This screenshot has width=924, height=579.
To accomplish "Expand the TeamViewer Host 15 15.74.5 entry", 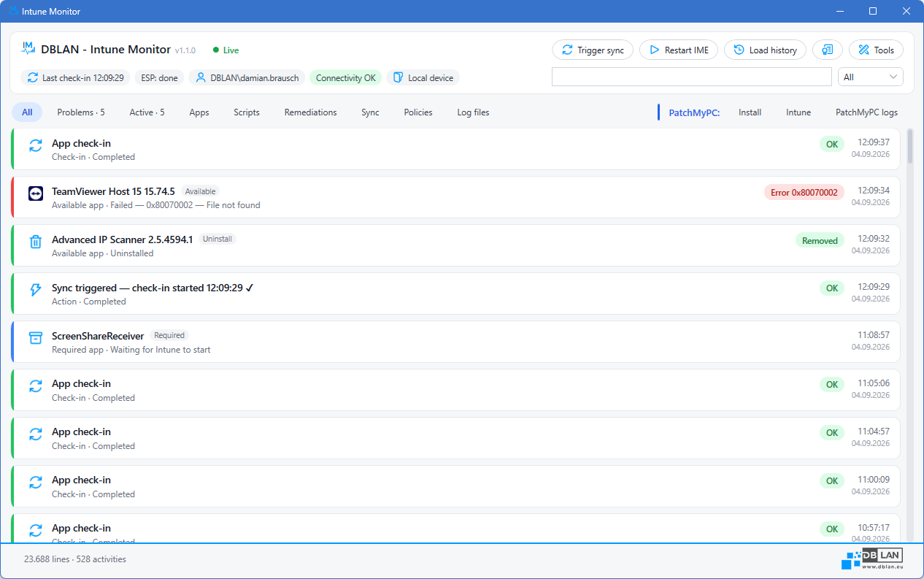I will (457, 197).
